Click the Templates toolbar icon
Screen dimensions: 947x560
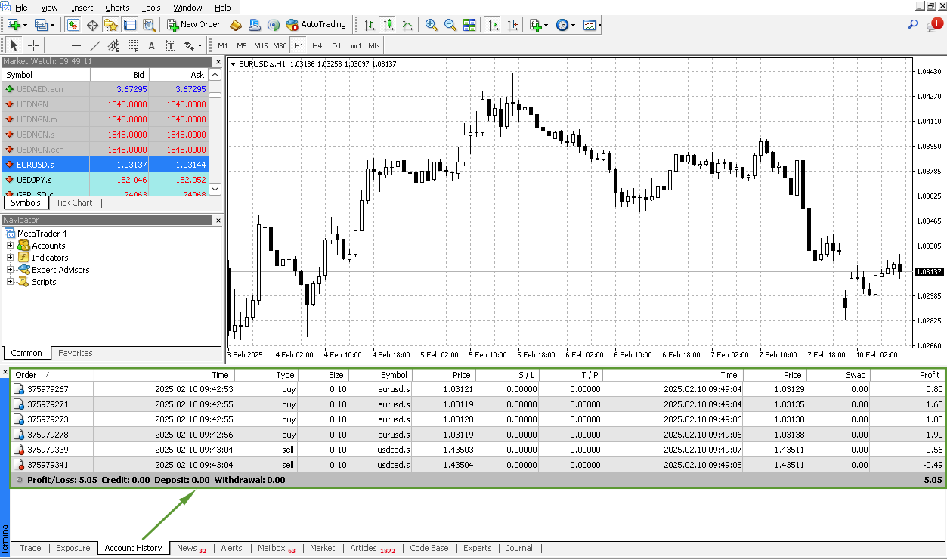tap(590, 25)
